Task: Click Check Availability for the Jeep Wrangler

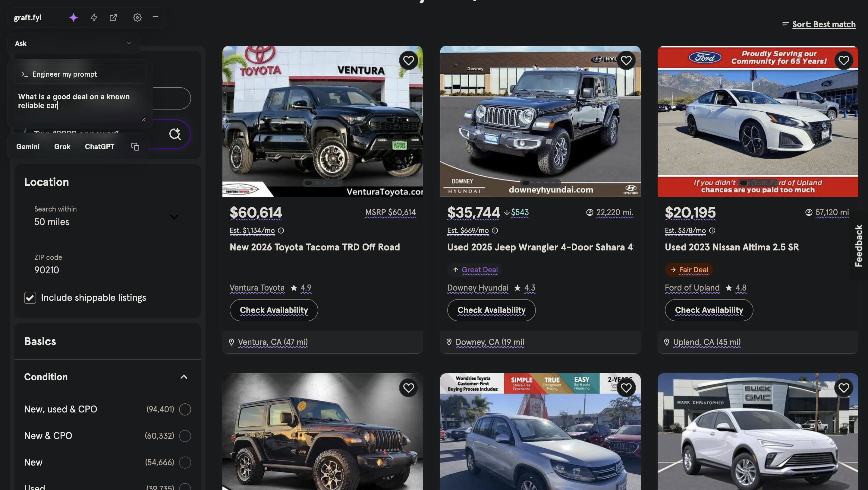Action: pos(491,310)
